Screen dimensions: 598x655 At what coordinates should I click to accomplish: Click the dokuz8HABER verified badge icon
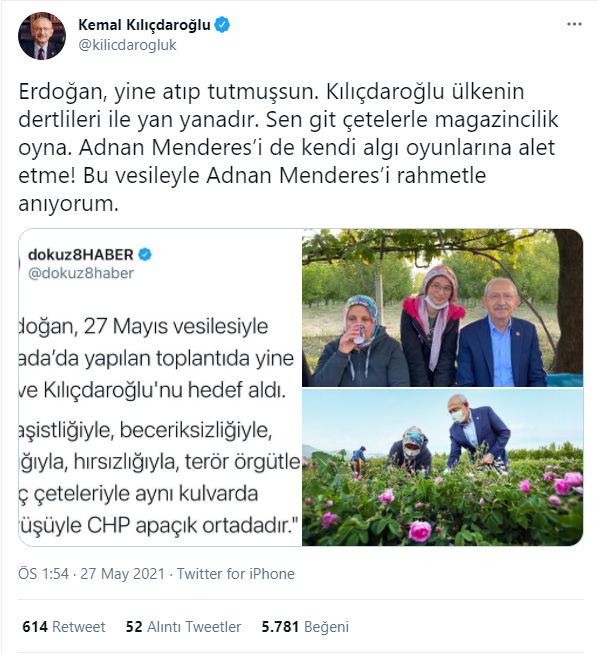point(145,254)
